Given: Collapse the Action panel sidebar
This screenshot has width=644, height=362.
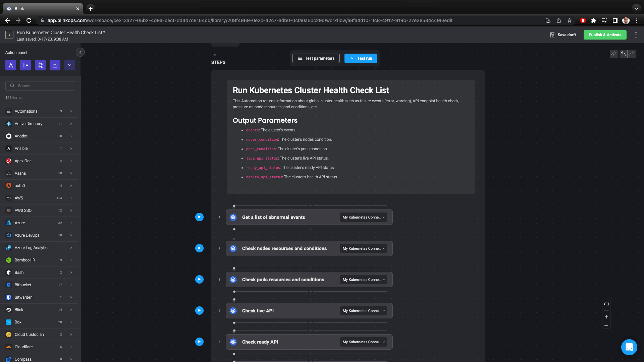Looking at the screenshot, I should click(80, 52).
